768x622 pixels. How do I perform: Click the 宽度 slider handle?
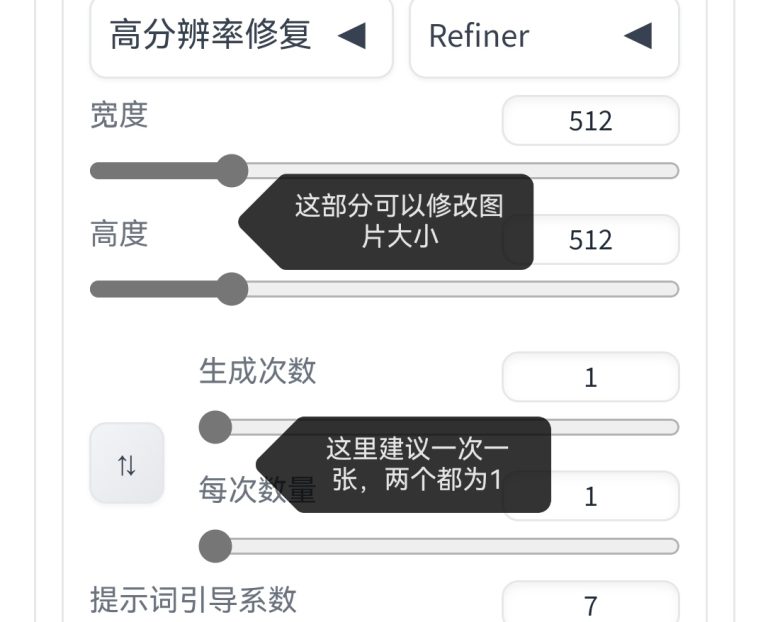click(232, 170)
